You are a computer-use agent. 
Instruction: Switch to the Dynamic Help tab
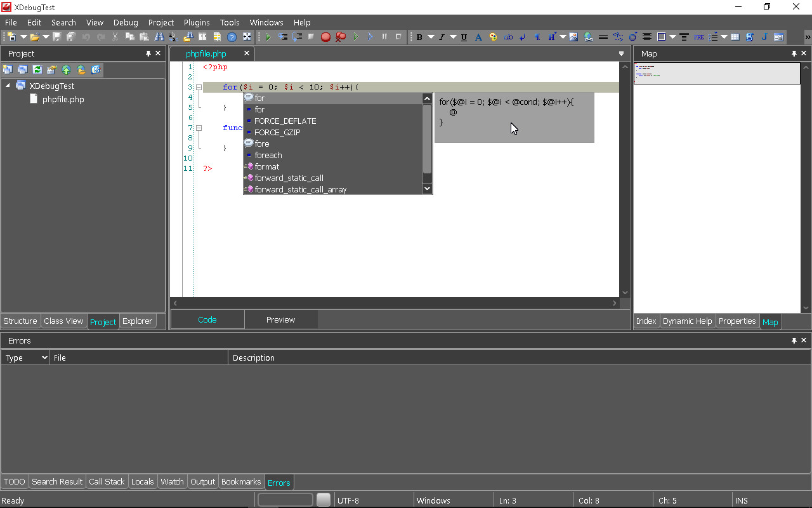[687, 321]
